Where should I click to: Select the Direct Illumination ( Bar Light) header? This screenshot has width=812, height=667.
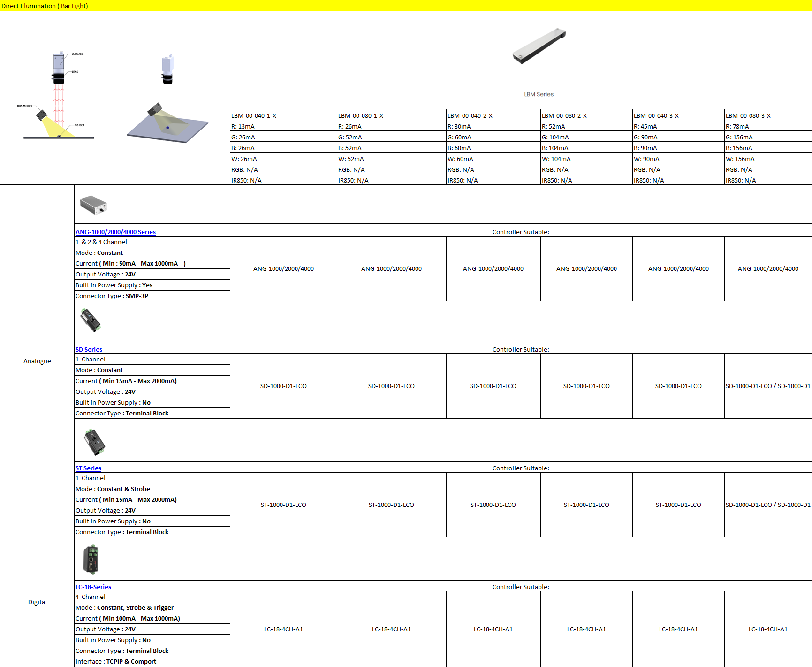tap(406, 6)
